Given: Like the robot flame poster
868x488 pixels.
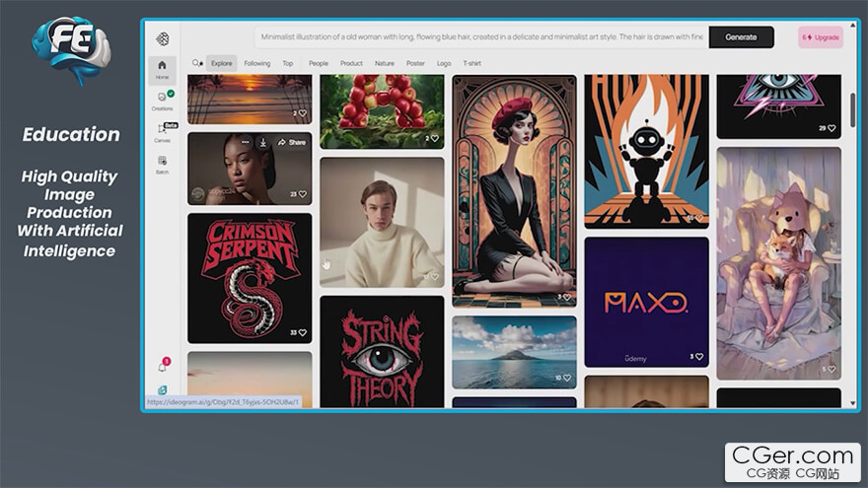Looking at the screenshot, I should [x=699, y=219].
